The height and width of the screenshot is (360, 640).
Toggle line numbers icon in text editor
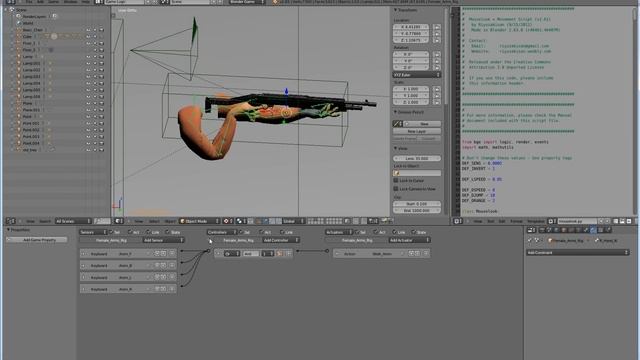point(616,221)
